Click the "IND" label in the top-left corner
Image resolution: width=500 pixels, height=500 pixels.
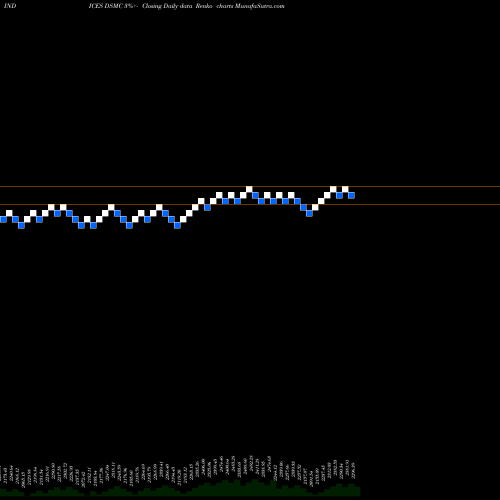click(x=10, y=6)
